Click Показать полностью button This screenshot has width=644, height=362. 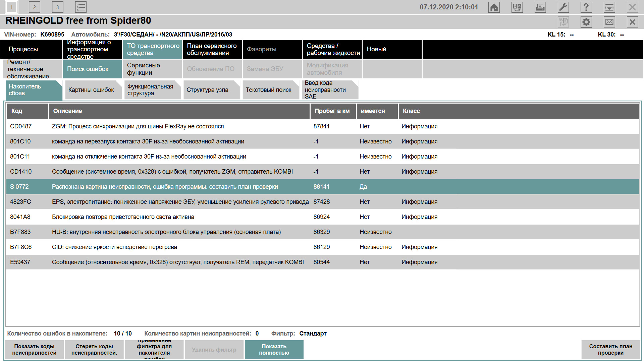tap(274, 350)
